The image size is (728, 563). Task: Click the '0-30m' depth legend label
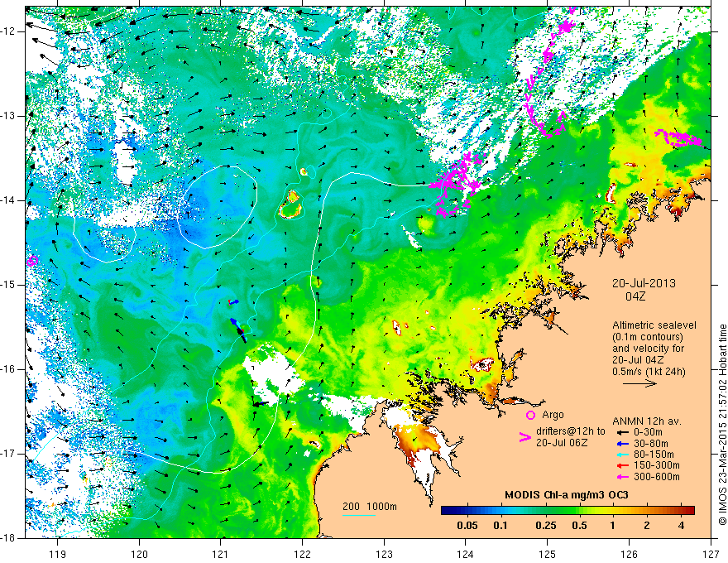point(649,432)
